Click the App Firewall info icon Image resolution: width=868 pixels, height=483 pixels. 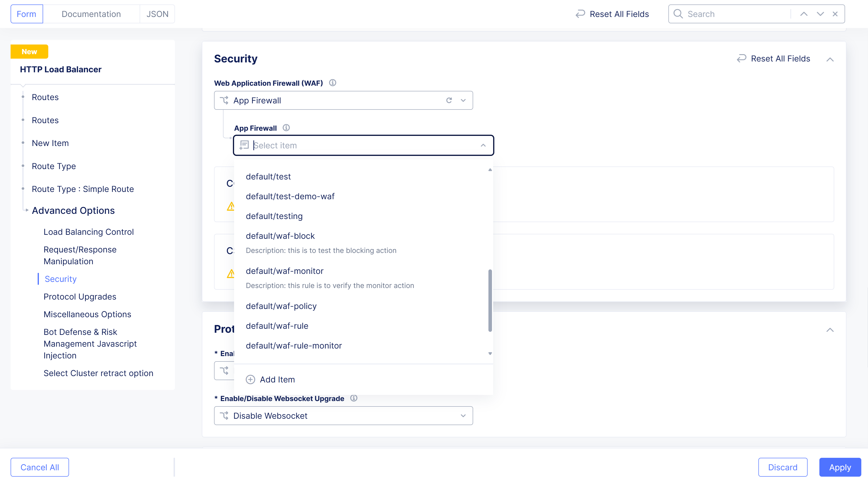pos(286,128)
